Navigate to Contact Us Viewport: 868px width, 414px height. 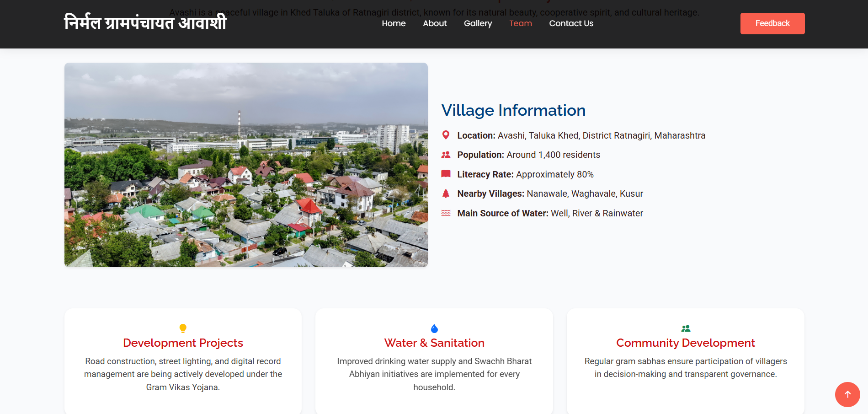pos(571,23)
